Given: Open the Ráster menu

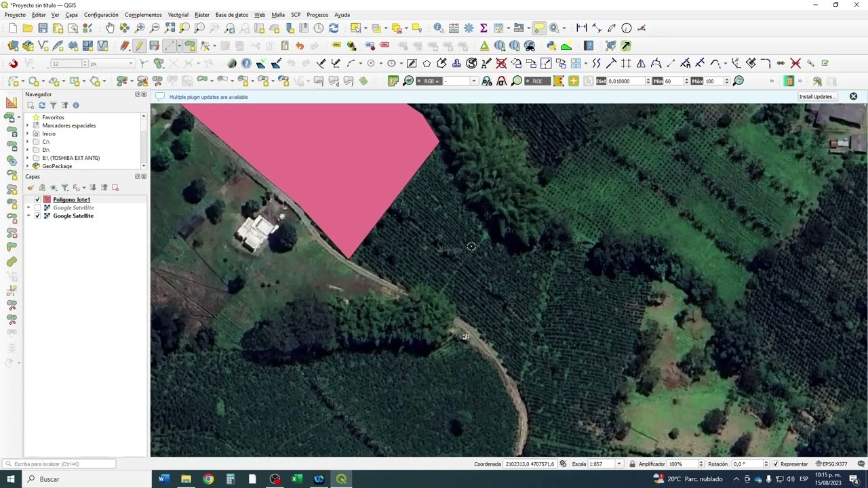Looking at the screenshot, I should 202,14.
